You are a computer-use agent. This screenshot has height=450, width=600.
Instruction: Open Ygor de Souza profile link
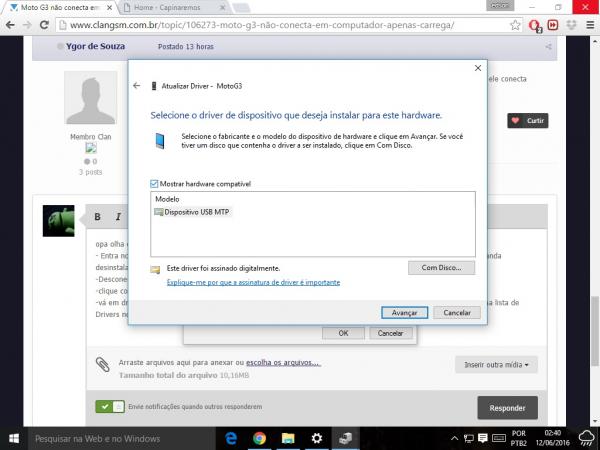click(95, 46)
